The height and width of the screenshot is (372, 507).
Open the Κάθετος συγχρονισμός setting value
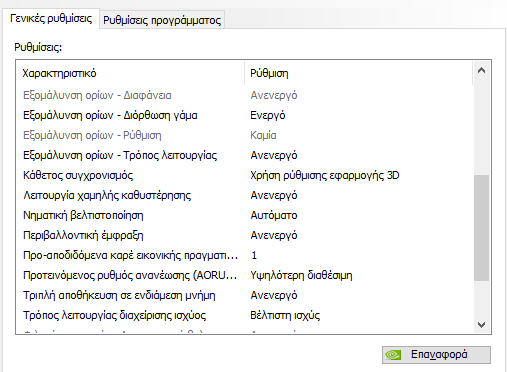[325, 175]
